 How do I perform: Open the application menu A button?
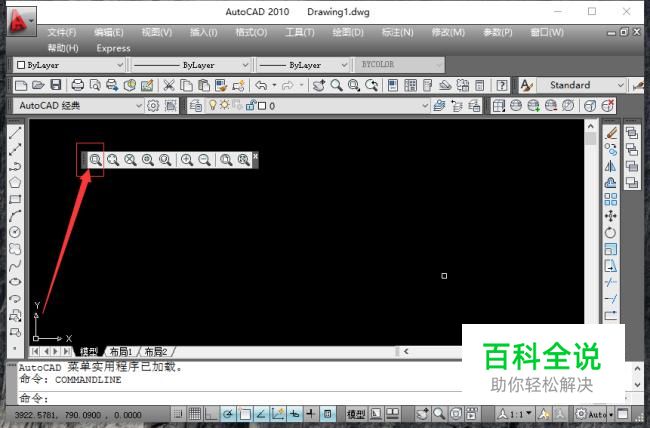click(x=21, y=21)
